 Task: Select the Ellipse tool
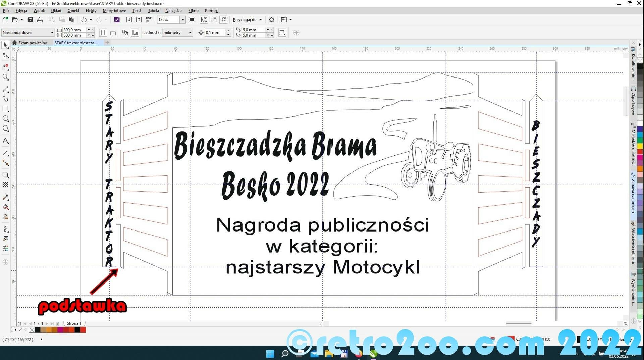click(5, 118)
